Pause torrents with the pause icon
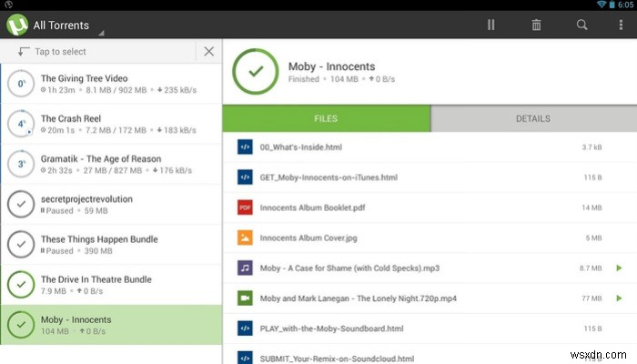The height and width of the screenshot is (364, 637). [490, 25]
